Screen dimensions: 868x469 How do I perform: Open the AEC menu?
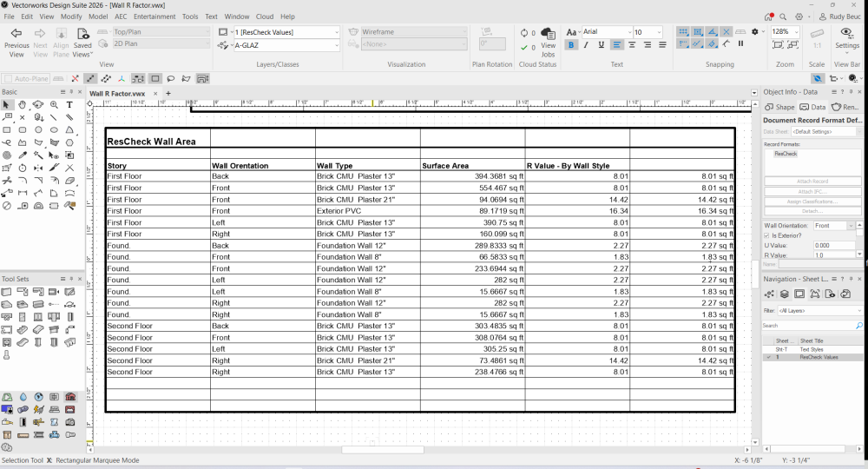pyautogui.click(x=120, y=17)
